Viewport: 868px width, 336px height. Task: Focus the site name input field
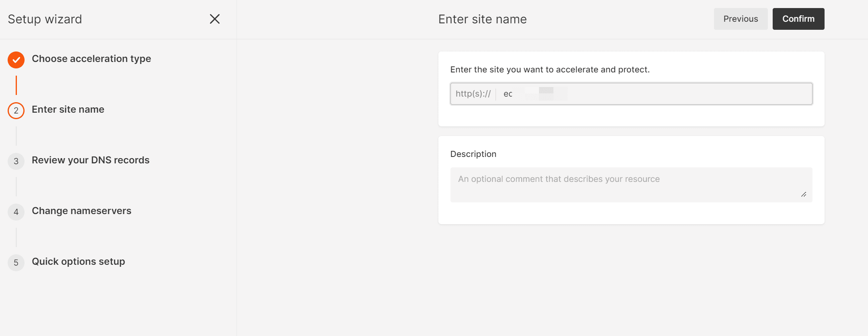tap(652, 94)
